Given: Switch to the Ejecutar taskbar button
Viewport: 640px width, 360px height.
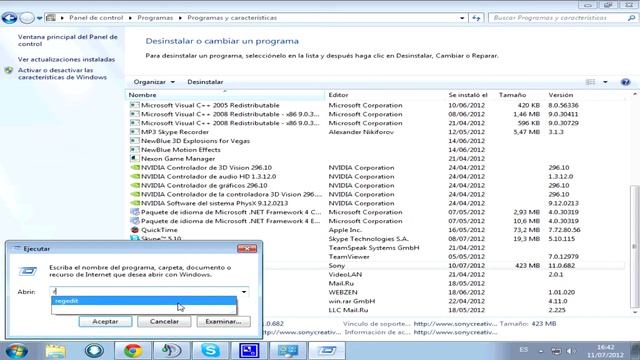Looking at the screenshot, I should point(327,351).
